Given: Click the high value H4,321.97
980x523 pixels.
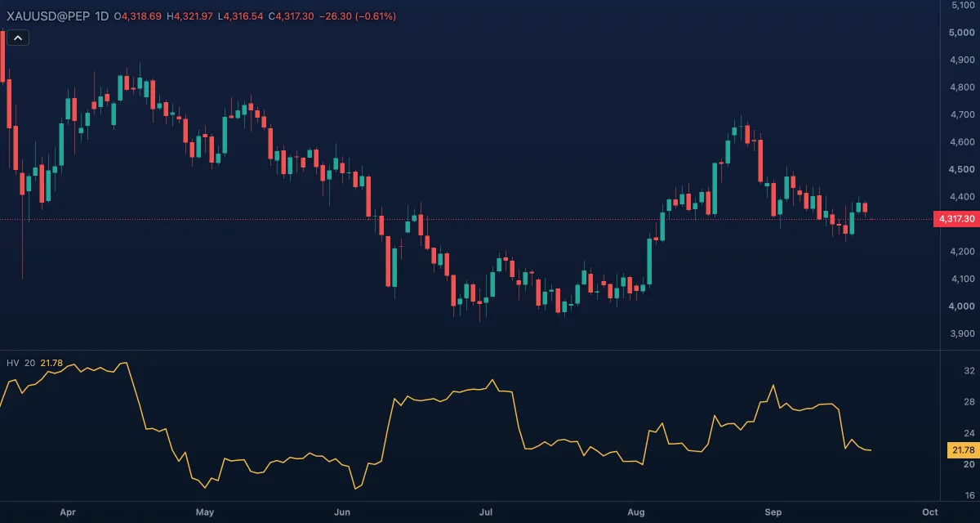Looking at the screenshot, I should (190, 16).
